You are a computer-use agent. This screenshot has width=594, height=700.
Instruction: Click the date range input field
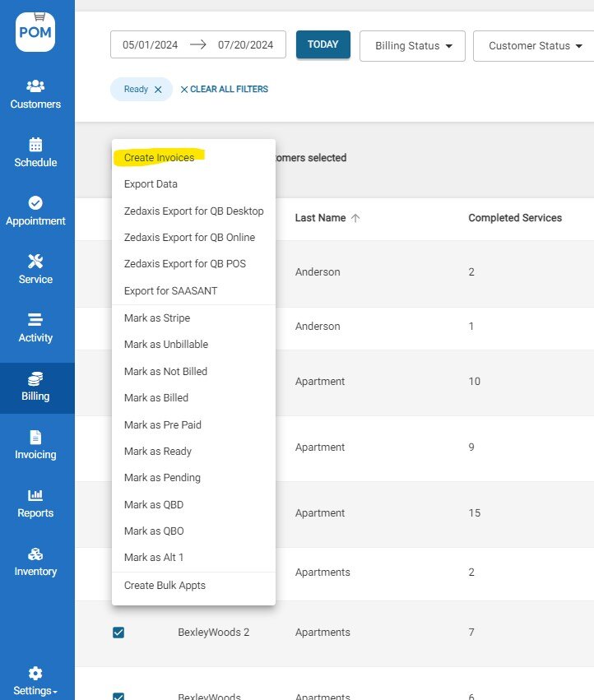coord(197,44)
